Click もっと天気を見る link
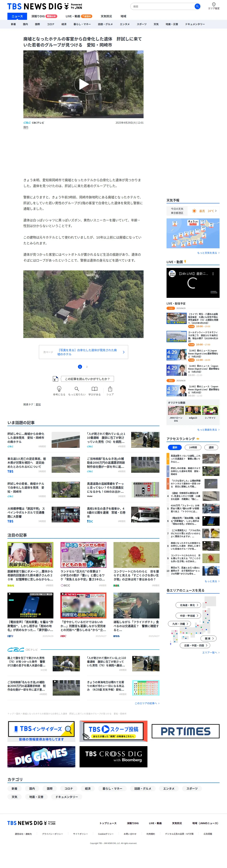Viewport: 227px width, 868px height. coord(208,253)
